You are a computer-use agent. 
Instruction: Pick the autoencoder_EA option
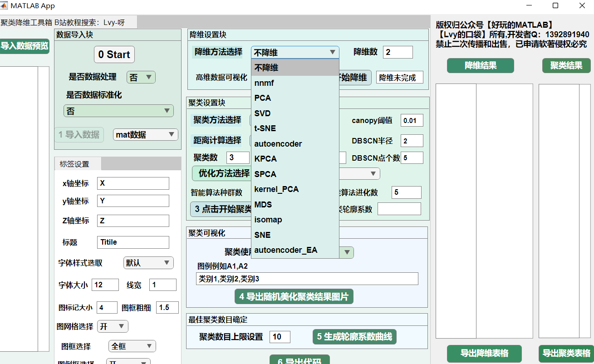(x=285, y=250)
